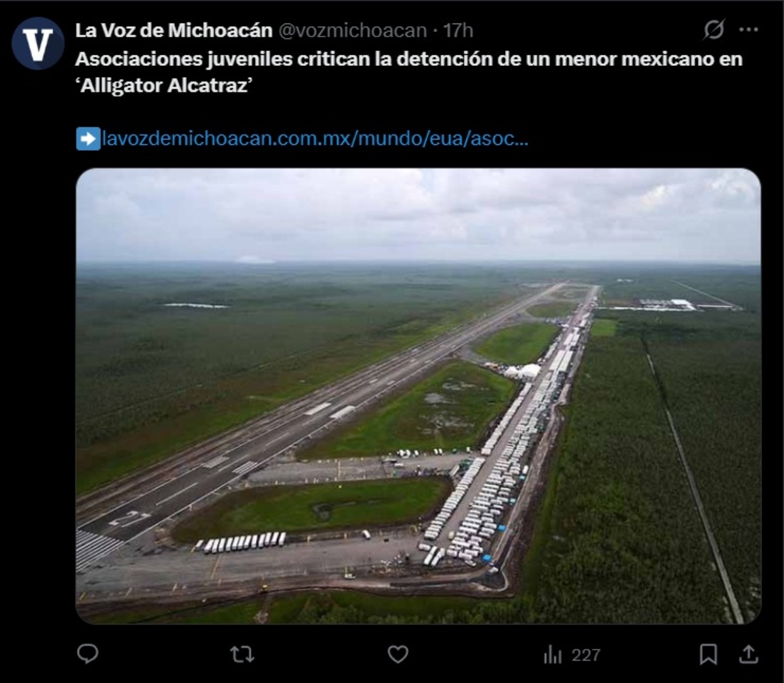The height and width of the screenshot is (683, 784).
Task: Repost this tweet with the retweet icon
Action: click(x=242, y=654)
